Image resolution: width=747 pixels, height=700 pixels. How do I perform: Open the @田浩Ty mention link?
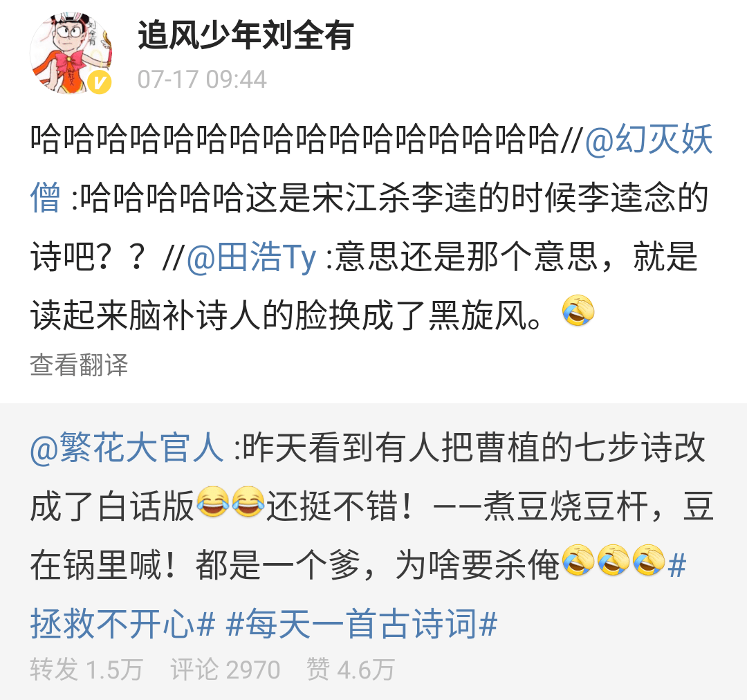click(x=251, y=257)
